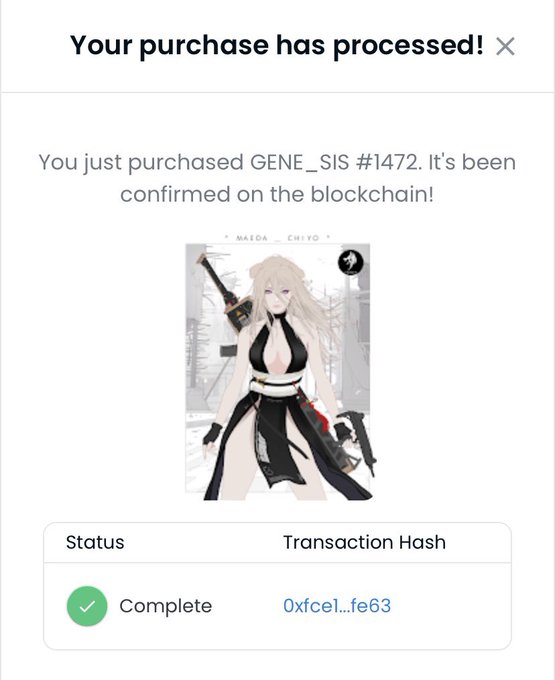
Task: Click the round black logo badge on artwork
Action: point(350,262)
